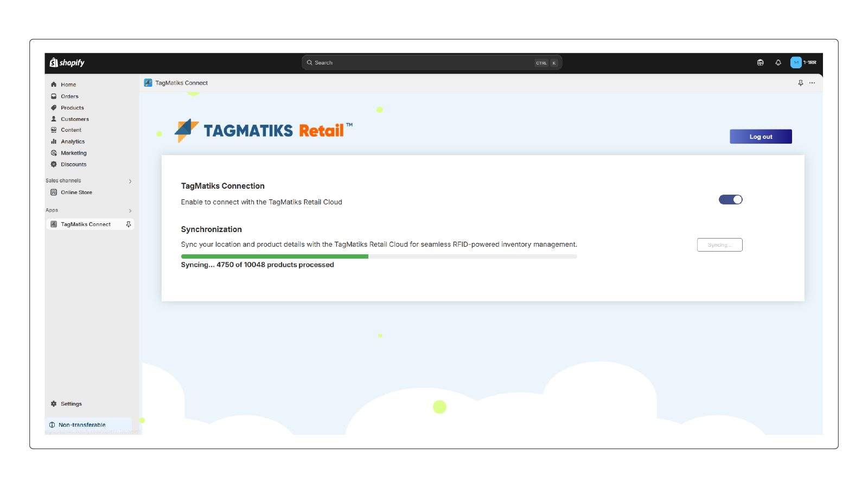
Task: Click the Non-transferable label
Action: coord(82,425)
